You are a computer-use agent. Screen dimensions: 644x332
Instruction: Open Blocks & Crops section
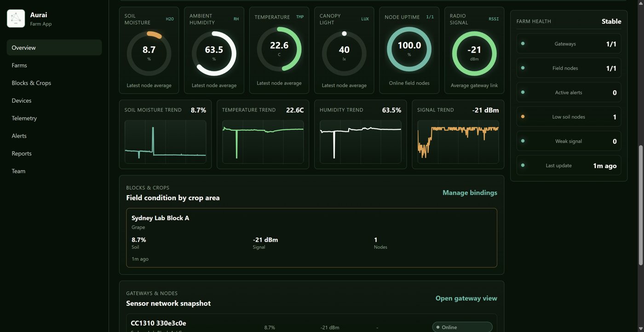[54, 83]
